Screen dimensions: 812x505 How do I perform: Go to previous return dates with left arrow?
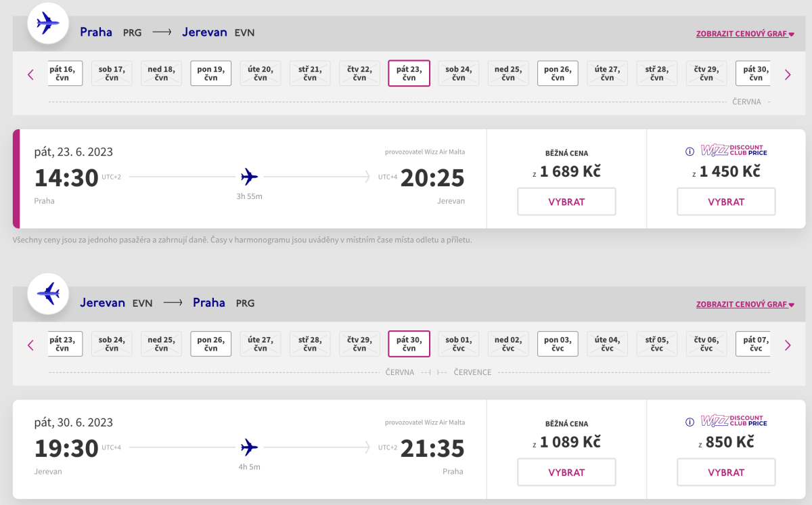(x=30, y=345)
